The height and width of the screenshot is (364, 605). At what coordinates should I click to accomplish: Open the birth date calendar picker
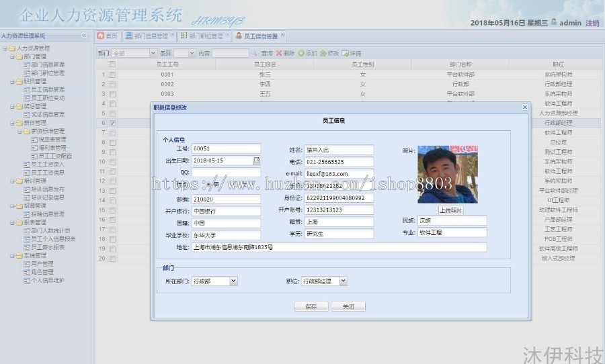click(x=257, y=161)
